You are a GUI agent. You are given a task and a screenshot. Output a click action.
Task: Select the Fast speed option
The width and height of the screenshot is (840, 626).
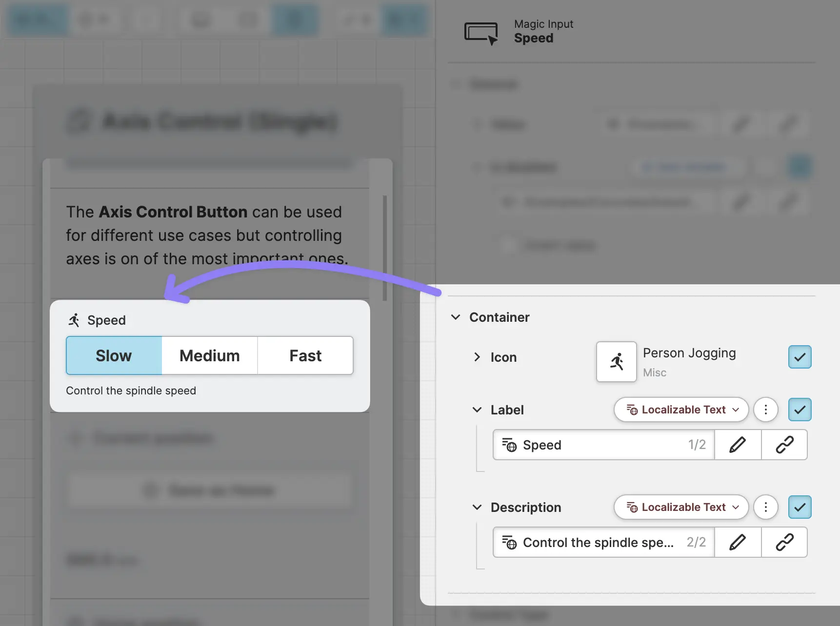point(305,356)
